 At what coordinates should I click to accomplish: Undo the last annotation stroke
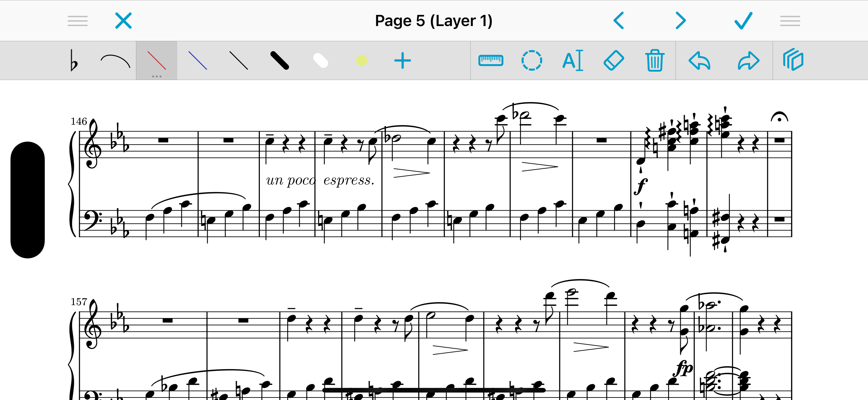tap(700, 60)
